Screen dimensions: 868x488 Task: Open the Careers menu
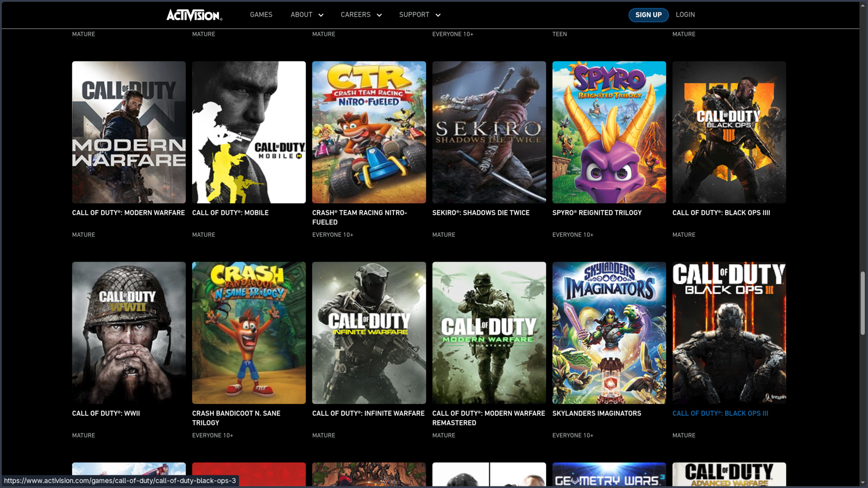(355, 15)
